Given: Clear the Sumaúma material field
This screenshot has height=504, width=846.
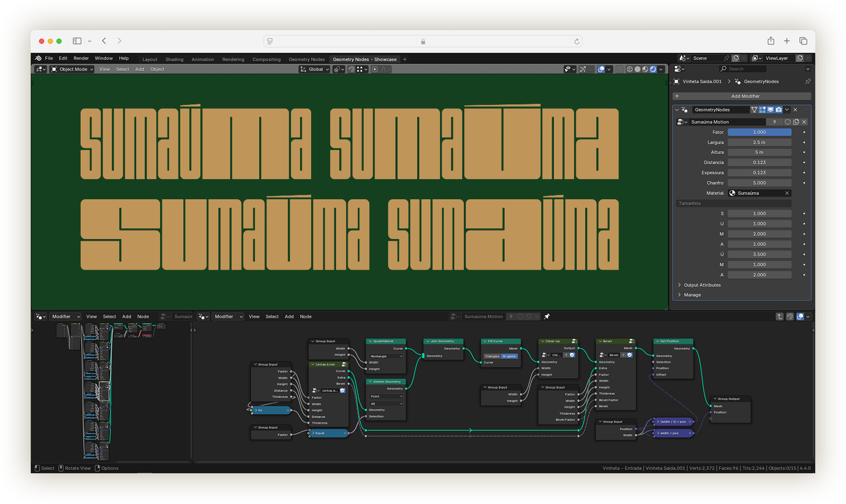Looking at the screenshot, I should pyautogui.click(x=787, y=193).
